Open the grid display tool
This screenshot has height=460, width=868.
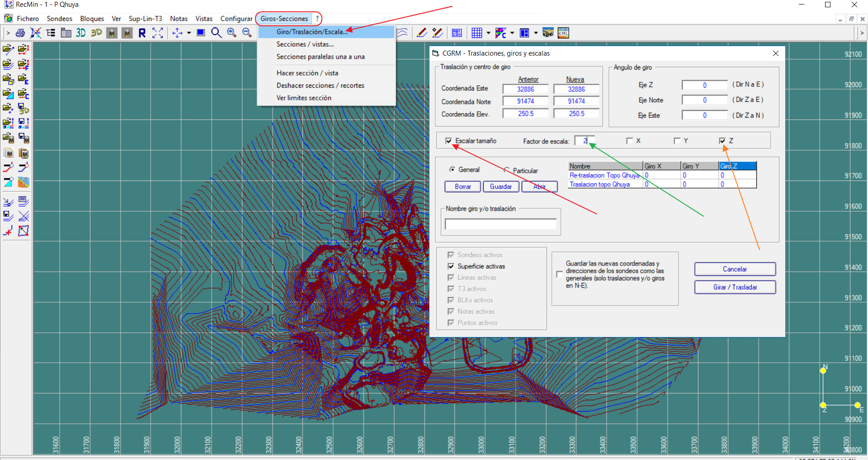[x=477, y=33]
